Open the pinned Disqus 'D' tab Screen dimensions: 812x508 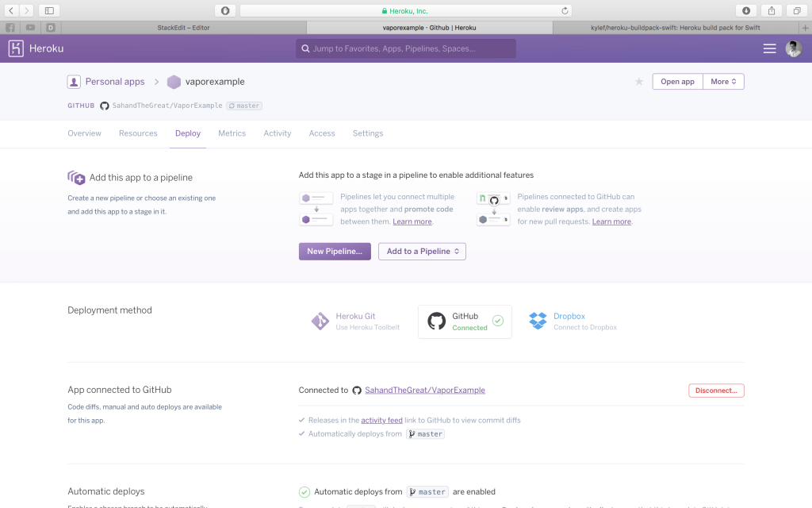pyautogui.click(x=51, y=28)
